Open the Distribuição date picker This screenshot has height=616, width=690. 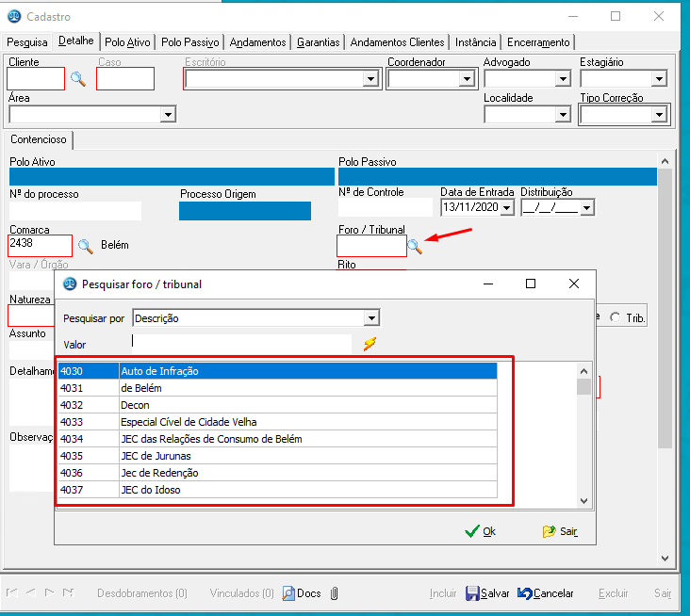pyautogui.click(x=587, y=207)
